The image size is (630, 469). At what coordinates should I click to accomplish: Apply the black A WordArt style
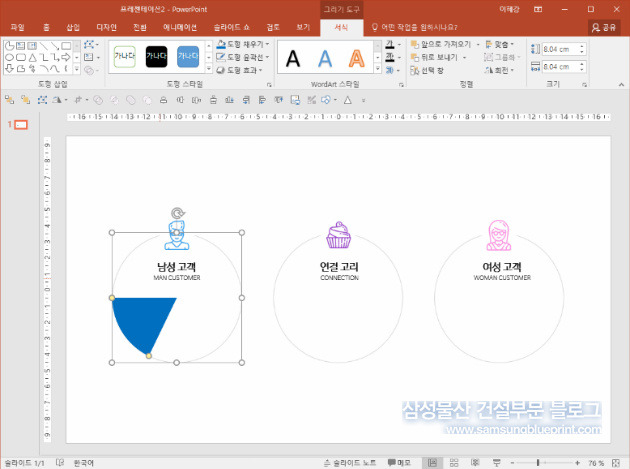tap(293, 59)
